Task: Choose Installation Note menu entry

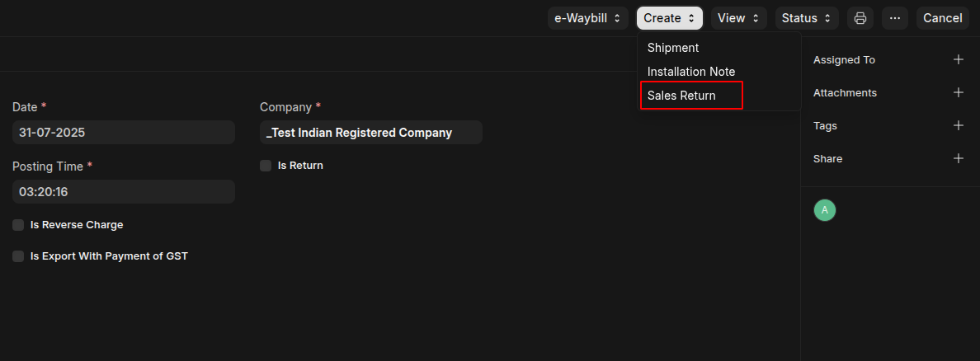Action: [x=691, y=72]
